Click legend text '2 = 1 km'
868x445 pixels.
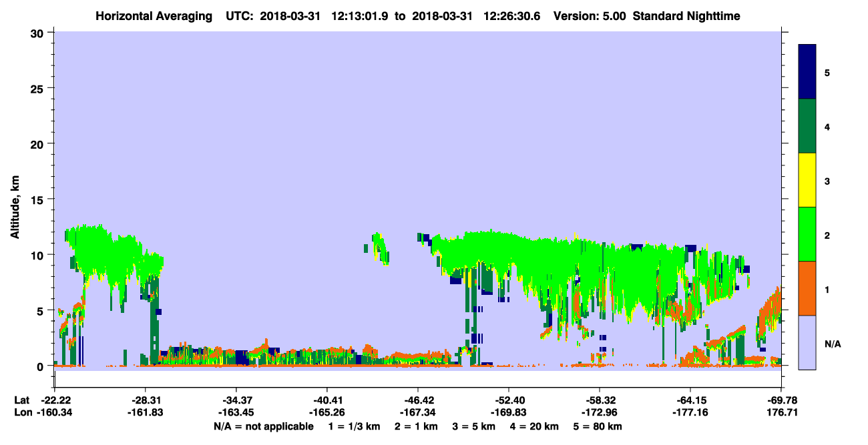[x=417, y=426]
